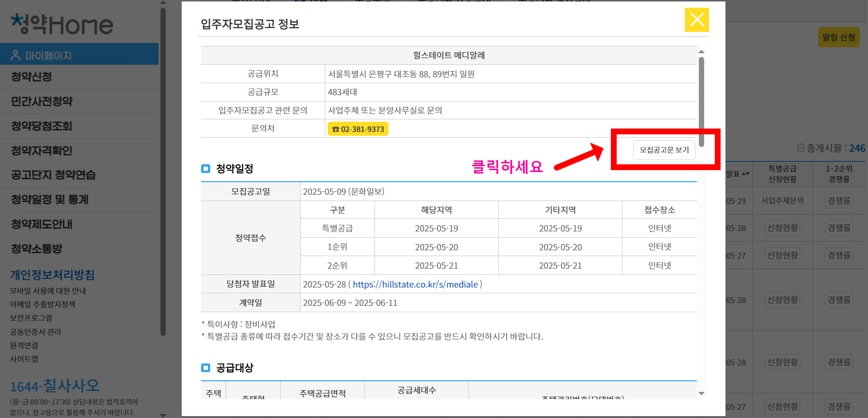The height and width of the screenshot is (418, 868).
Task: Close the 입주자모집공고 정보 popup with yellow X
Action: click(x=696, y=20)
